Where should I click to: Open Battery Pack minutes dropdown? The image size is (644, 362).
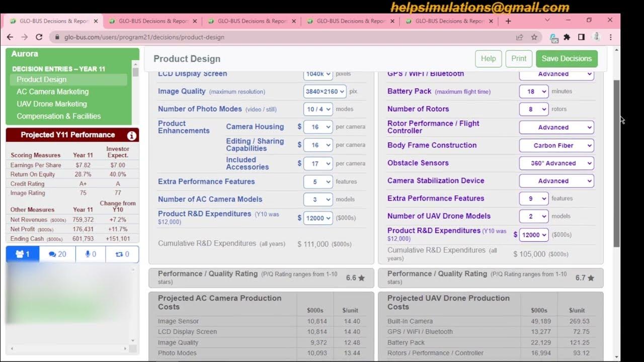(534, 92)
